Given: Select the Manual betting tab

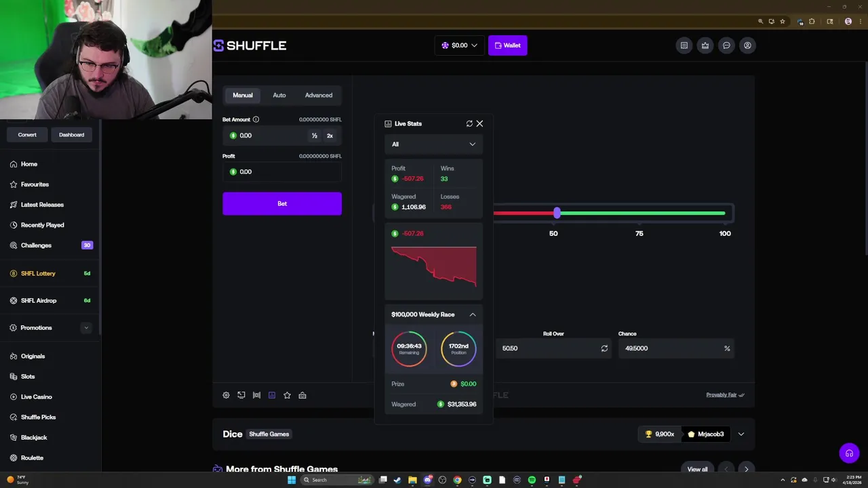Looking at the screenshot, I should 243,96.
